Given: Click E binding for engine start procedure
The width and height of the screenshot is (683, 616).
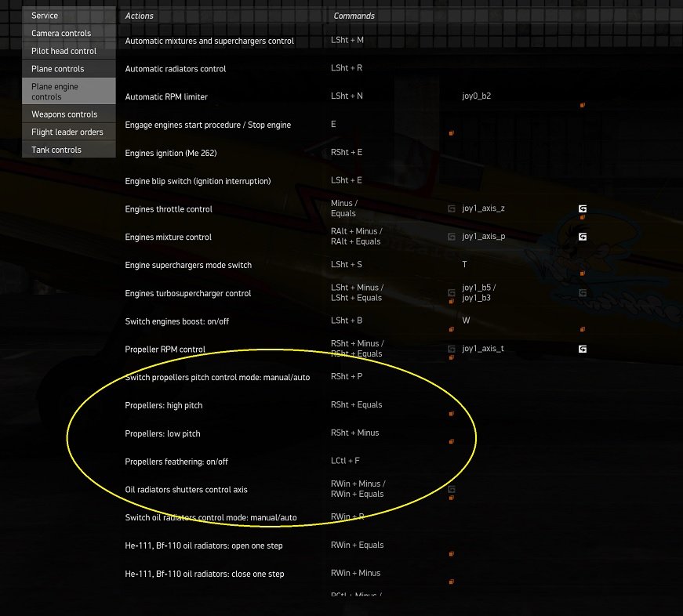Looking at the screenshot, I should pos(333,124).
